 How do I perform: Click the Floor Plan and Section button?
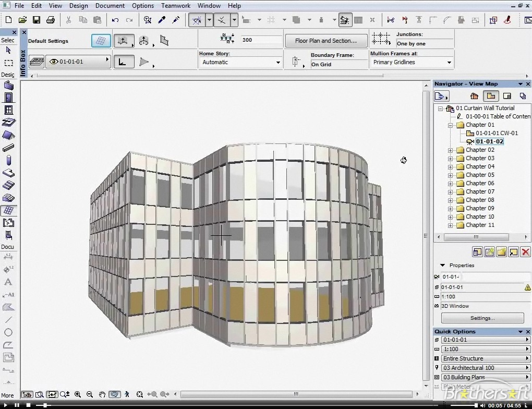(x=325, y=41)
